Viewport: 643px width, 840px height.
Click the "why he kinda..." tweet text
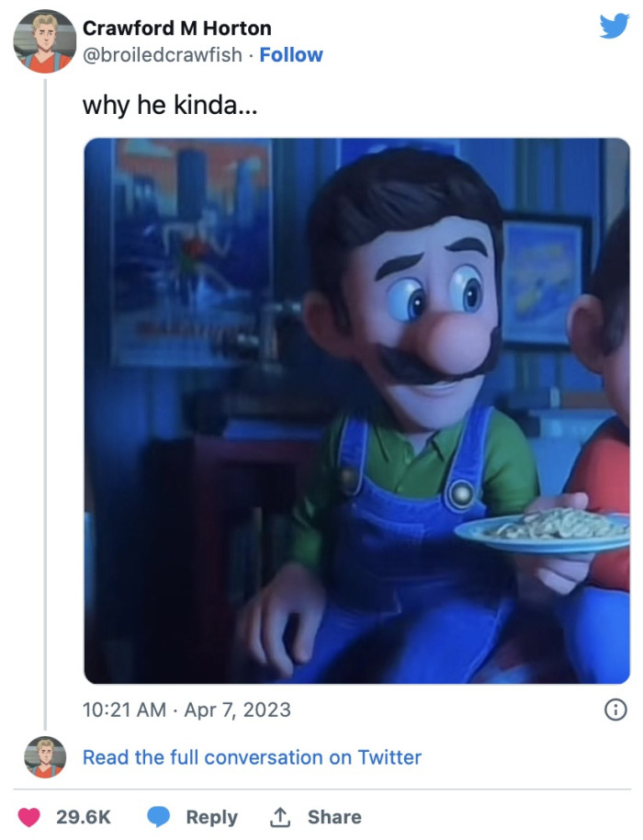tap(170, 105)
